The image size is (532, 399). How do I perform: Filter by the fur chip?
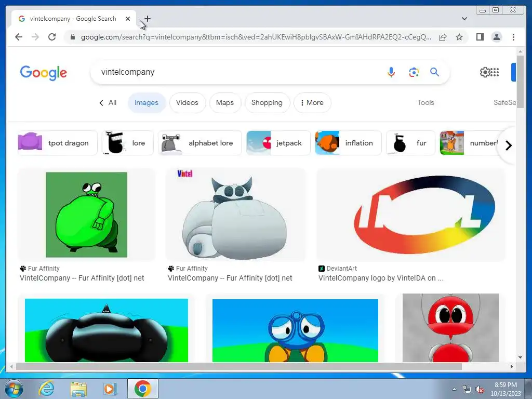pyautogui.click(x=410, y=143)
